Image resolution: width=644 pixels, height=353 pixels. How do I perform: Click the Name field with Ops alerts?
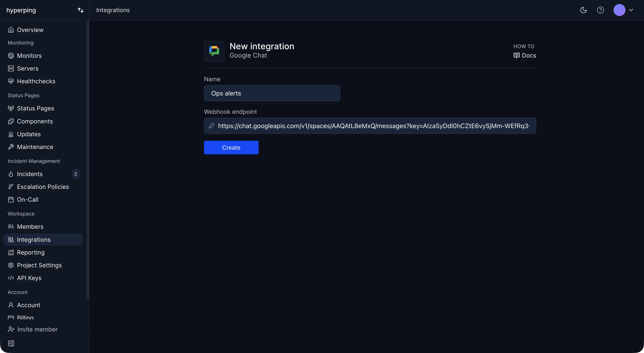coord(272,93)
